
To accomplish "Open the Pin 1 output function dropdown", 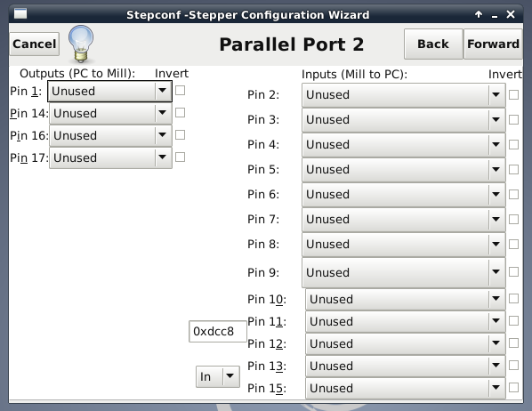I will pos(109,91).
